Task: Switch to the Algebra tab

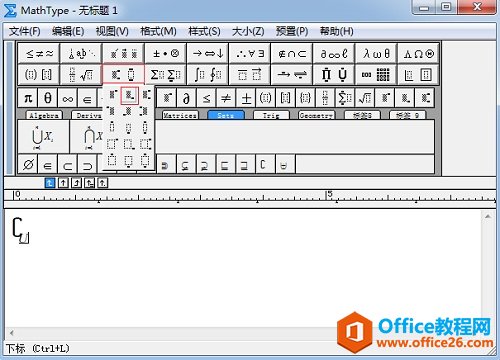Action: coord(44,115)
